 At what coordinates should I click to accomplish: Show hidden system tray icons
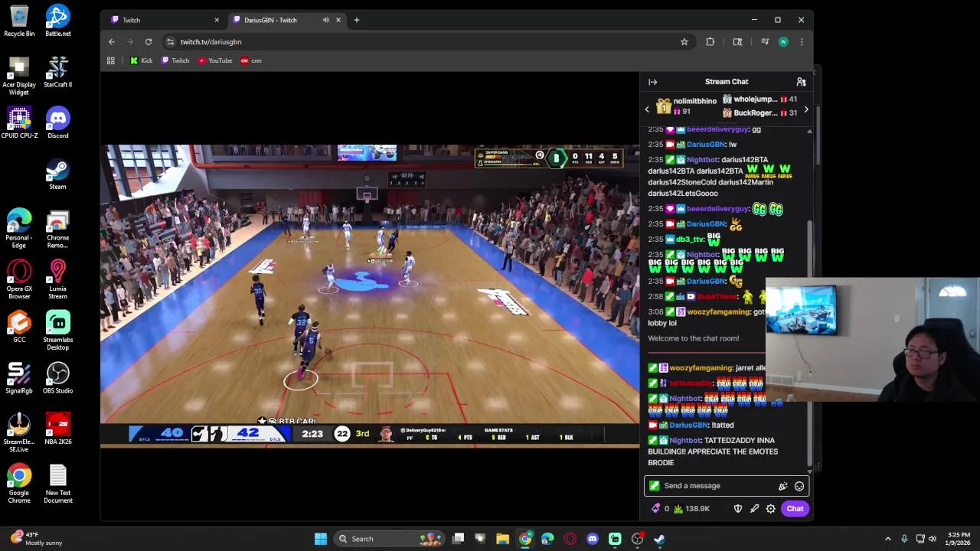click(x=888, y=539)
